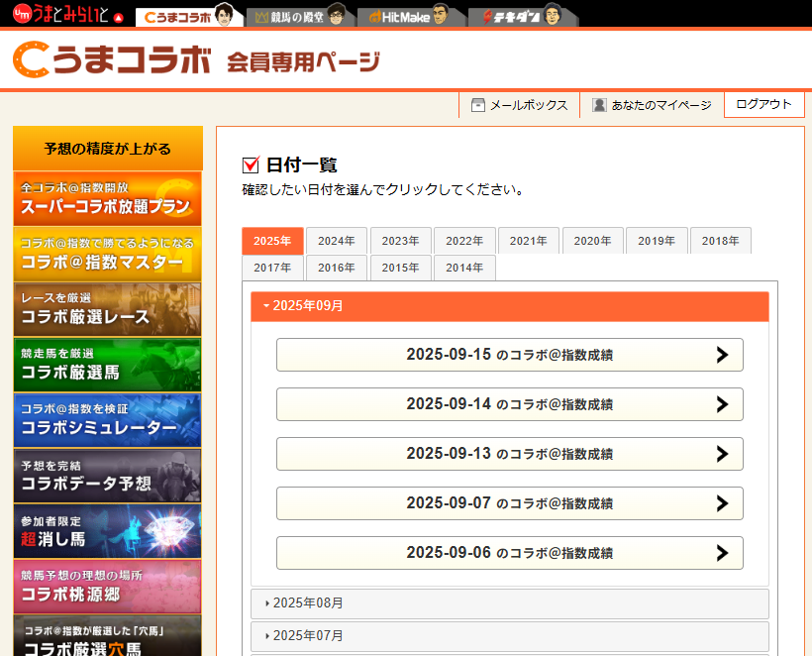The height and width of the screenshot is (656, 812).
Task: Click the arrow icon on the 2025-09-13 row
Action: 723,454
